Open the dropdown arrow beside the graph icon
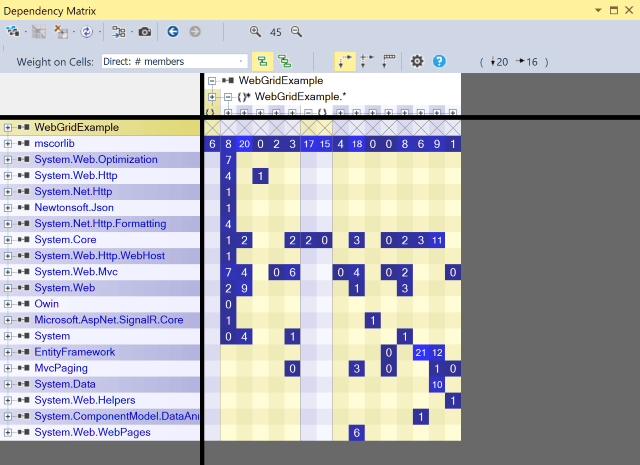Viewport: 640px width, 465px height. (25, 32)
